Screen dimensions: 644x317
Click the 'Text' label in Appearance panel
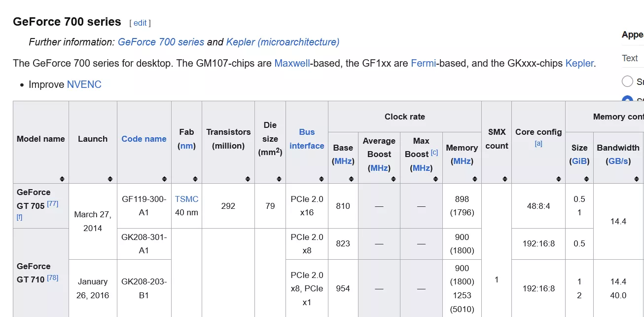[x=630, y=58]
